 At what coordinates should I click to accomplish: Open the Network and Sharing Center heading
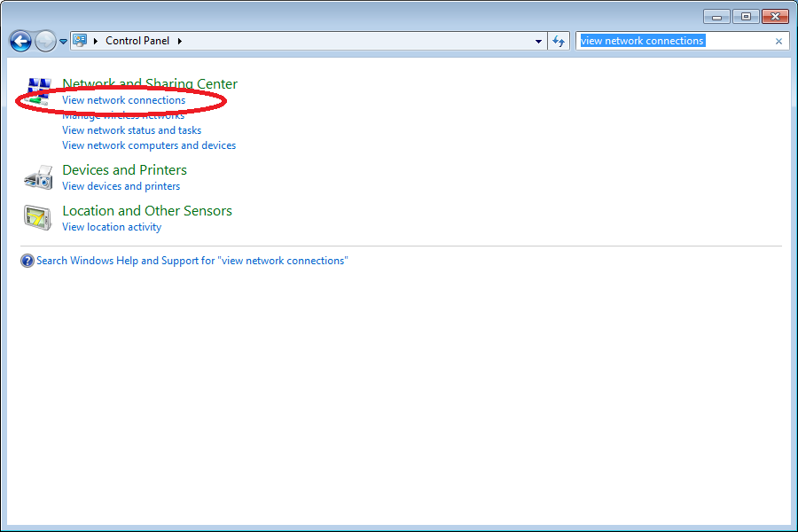tap(150, 83)
